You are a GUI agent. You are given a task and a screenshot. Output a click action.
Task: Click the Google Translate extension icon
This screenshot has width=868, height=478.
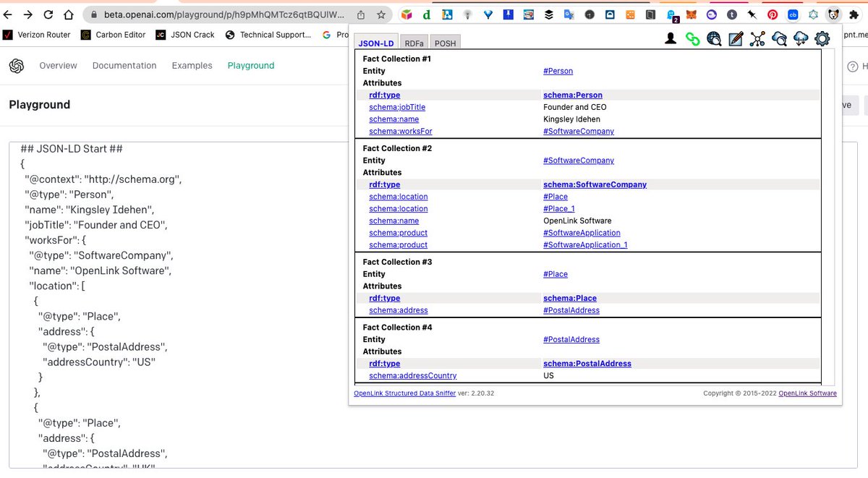tap(569, 14)
